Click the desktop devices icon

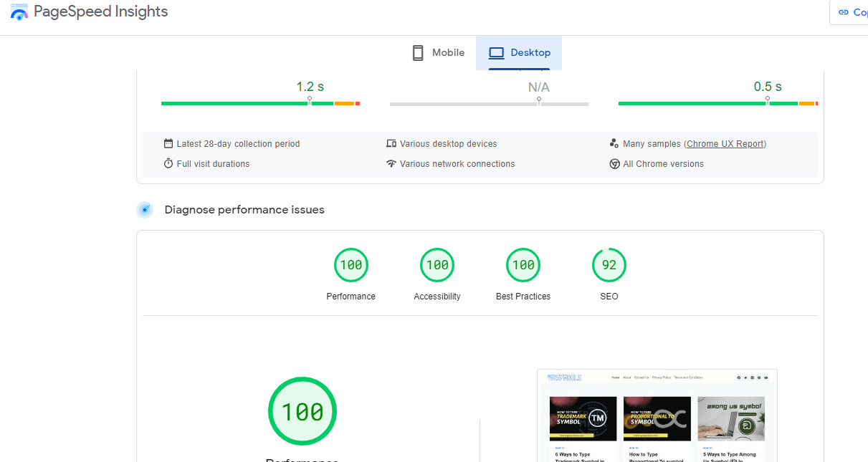click(x=391, y=144)
